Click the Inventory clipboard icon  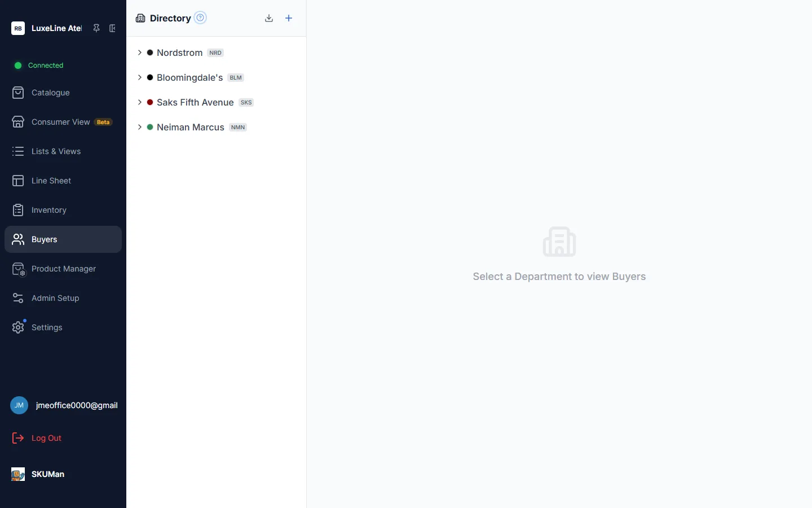coord(18,210)
